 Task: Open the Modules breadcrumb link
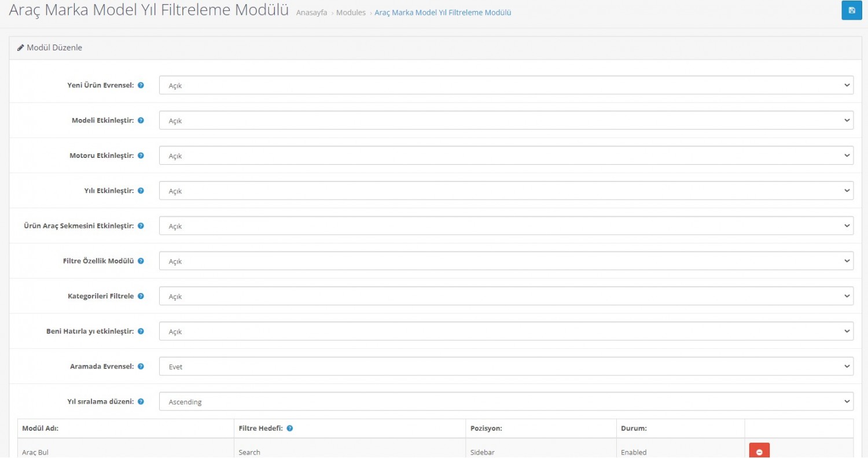[351, 13]
